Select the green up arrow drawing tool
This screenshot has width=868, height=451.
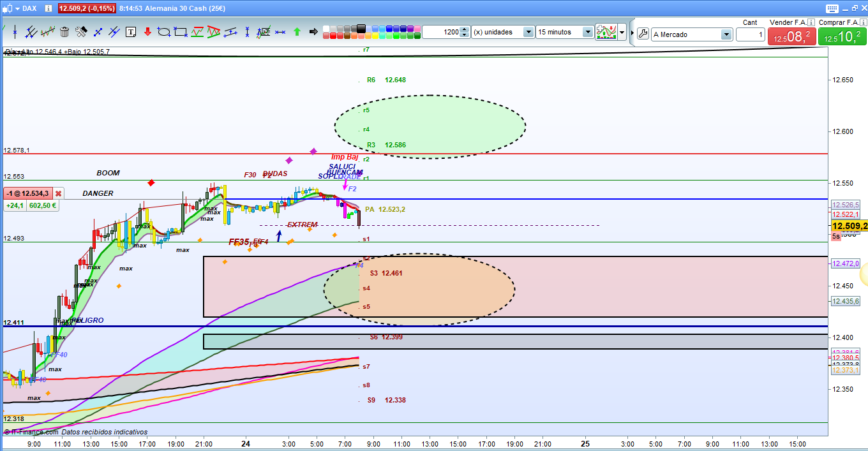point(297,32)
